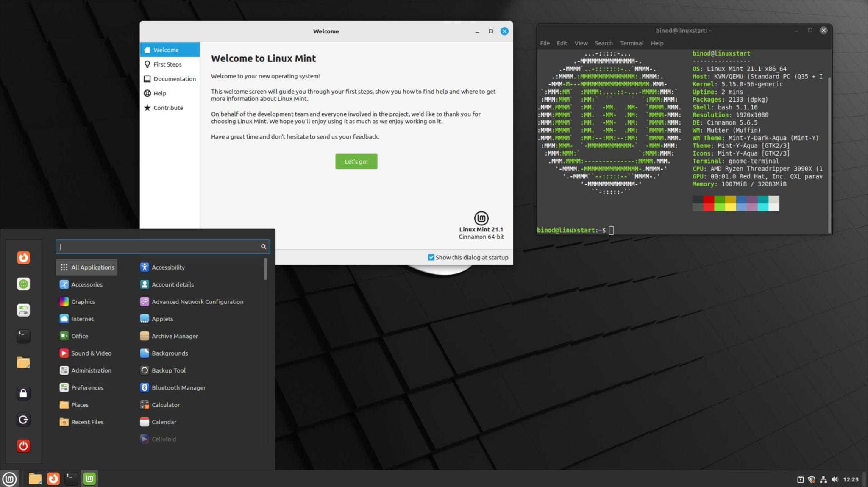
Task: Open Advanced Network Configuration tool
Action: (x=197, y=301)
